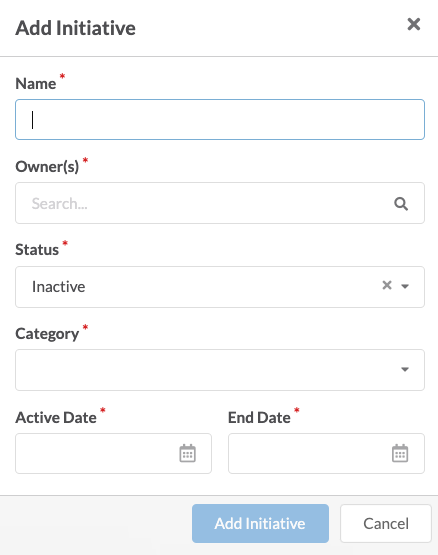The height and width of the screenshot is (555, 438).
Task: Click the magnifier icon in Owner(s) search
Action: (x=401, y=204)
